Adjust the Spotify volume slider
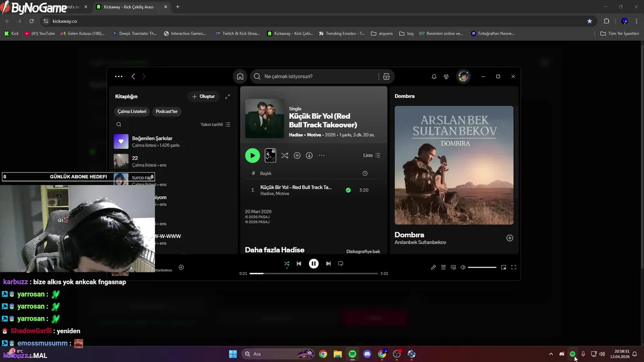 coord(482,267)
